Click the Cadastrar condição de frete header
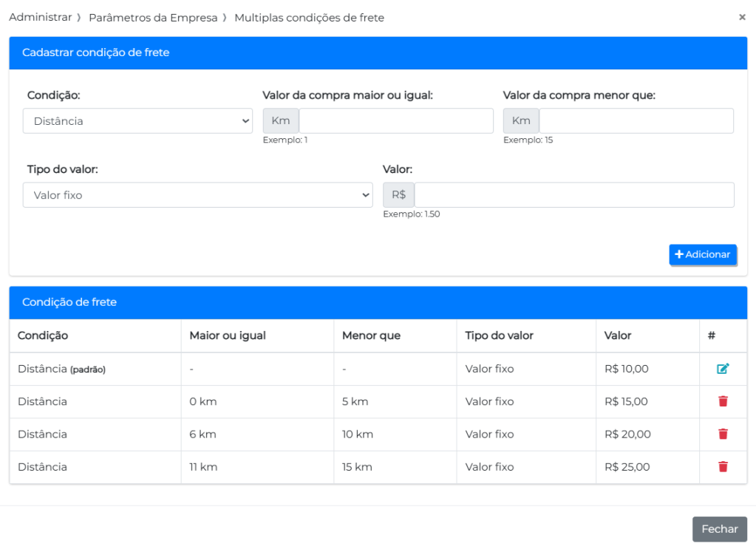The height and width of the screenshot is (552, 756). tap(96, 52)
